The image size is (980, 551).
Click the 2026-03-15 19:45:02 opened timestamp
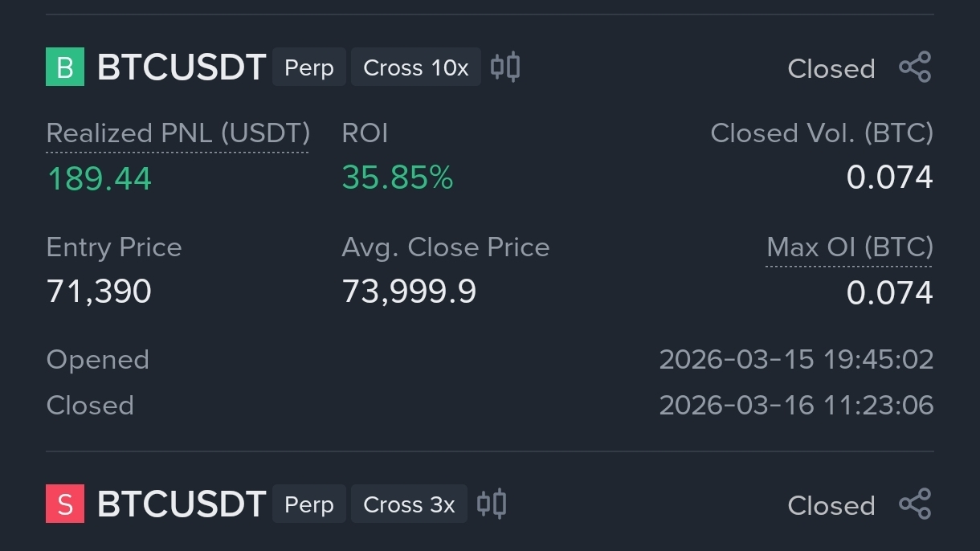[x=796, y=360]
